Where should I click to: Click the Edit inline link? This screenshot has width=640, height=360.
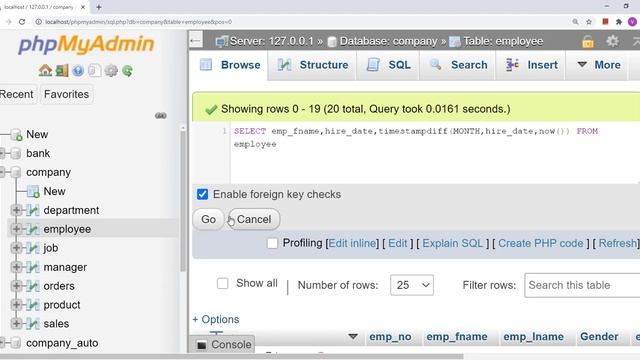(x=352, y=244)
